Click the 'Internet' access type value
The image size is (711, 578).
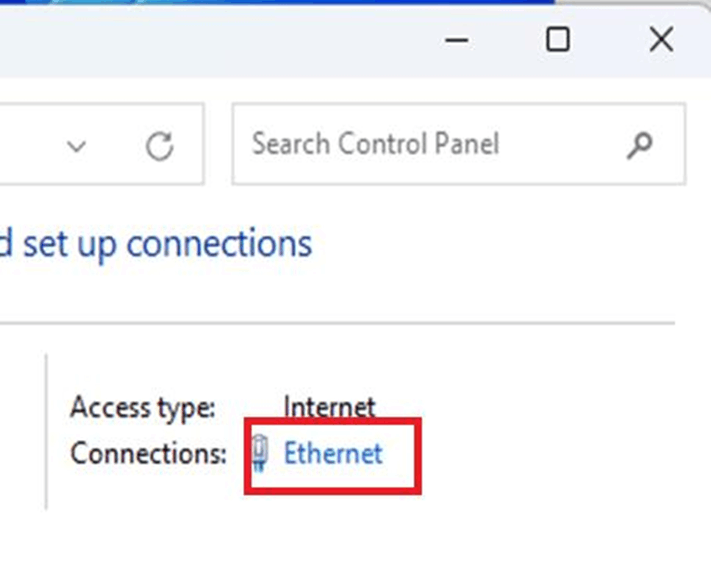(329, 406)
